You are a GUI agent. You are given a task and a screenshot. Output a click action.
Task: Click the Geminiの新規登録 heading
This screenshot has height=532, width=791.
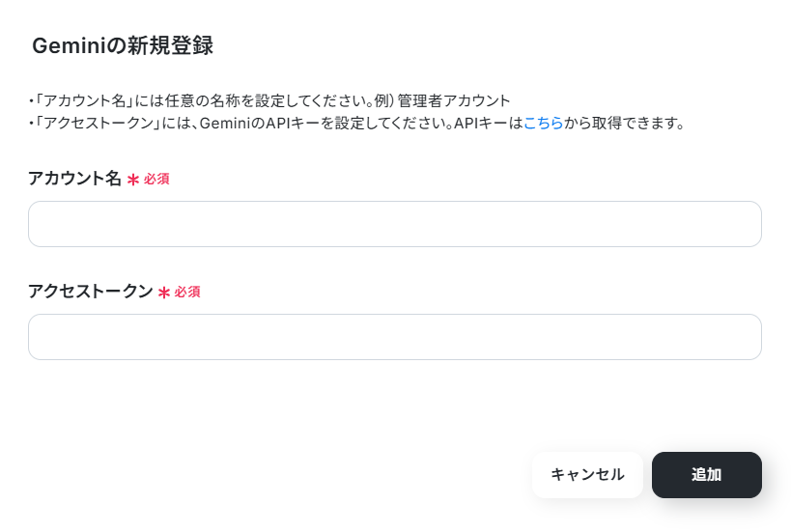coord(123,45)
